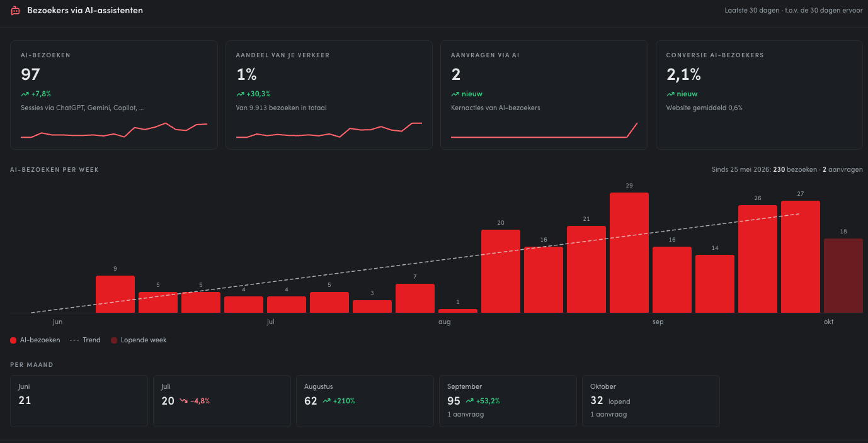This screenshot has height=443, width=868.
Task: Click '1 aanvraag' in the Oktober card
Action: coord(608,415)
